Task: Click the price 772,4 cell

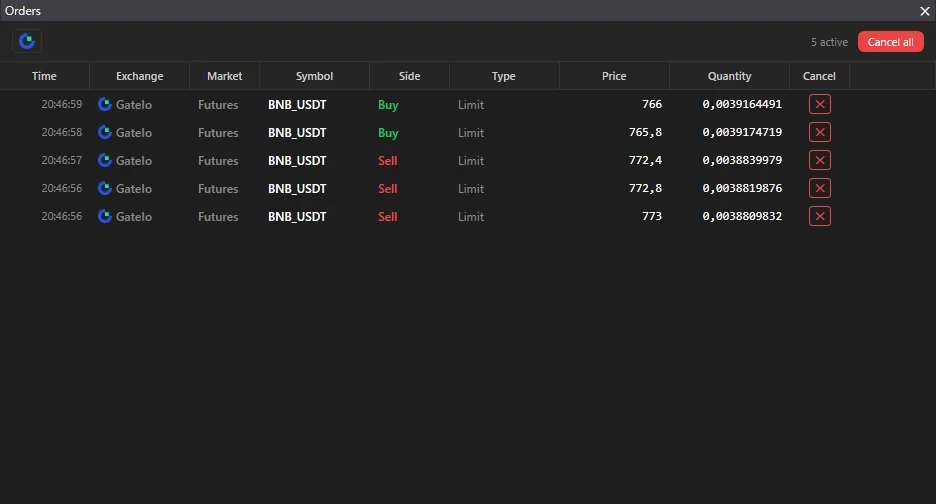Action: (x=645, y=160)
